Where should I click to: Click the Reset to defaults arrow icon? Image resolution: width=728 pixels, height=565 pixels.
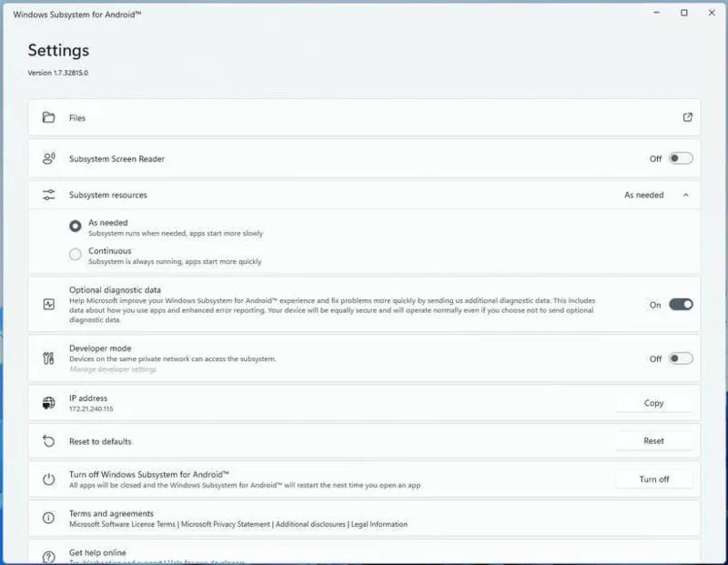pos(48,441)
